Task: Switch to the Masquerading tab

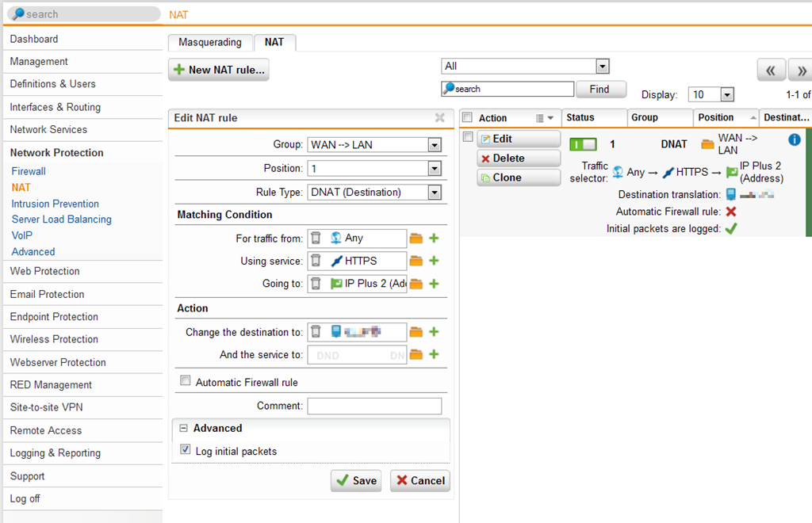Action: [x=210, y=42]
